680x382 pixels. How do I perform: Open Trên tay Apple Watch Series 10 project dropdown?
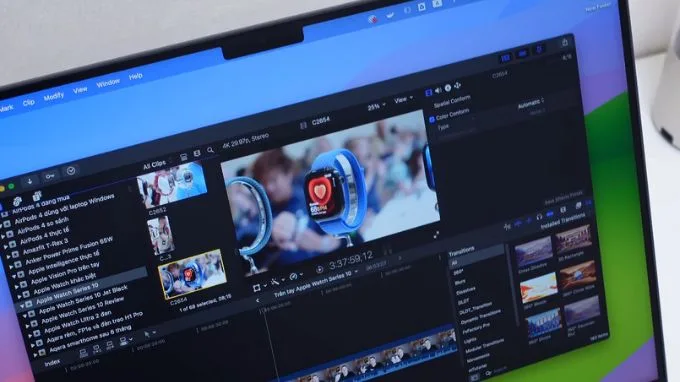[x=316, y=284]
